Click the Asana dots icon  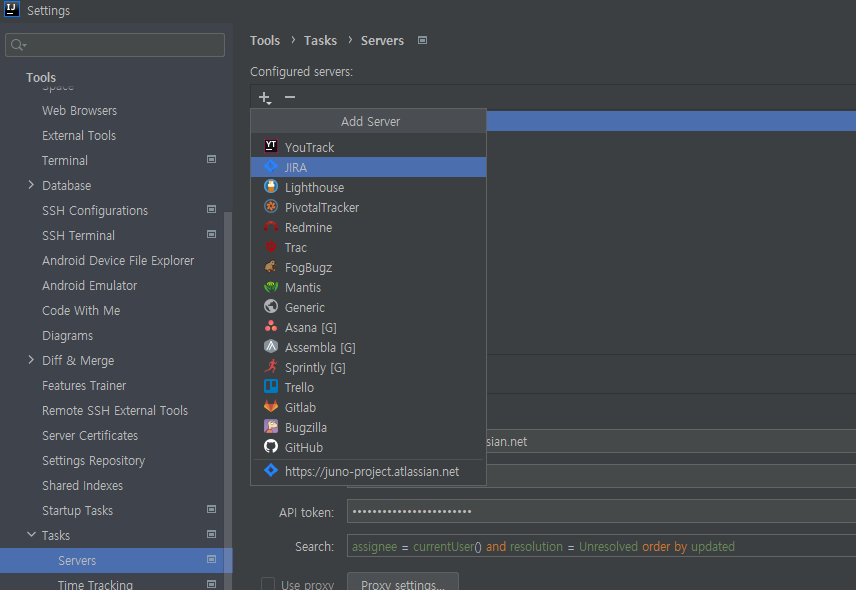point(271,326)
